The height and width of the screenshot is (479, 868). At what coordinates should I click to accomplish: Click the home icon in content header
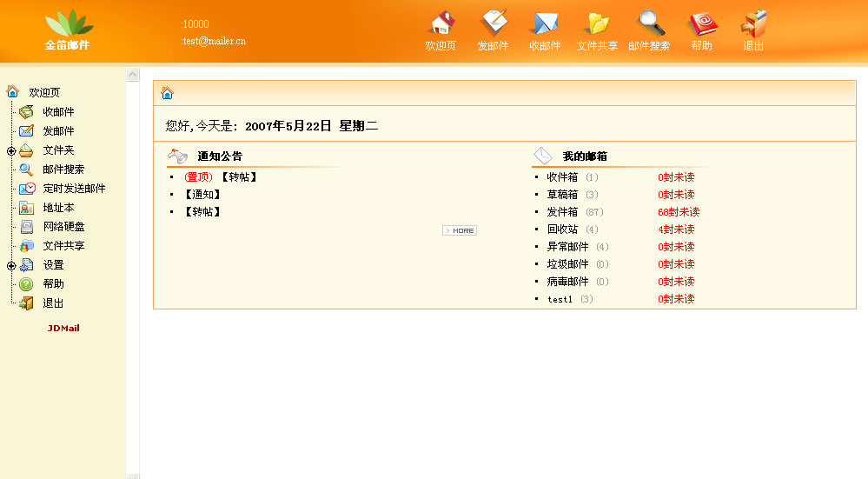pos(167,93)
